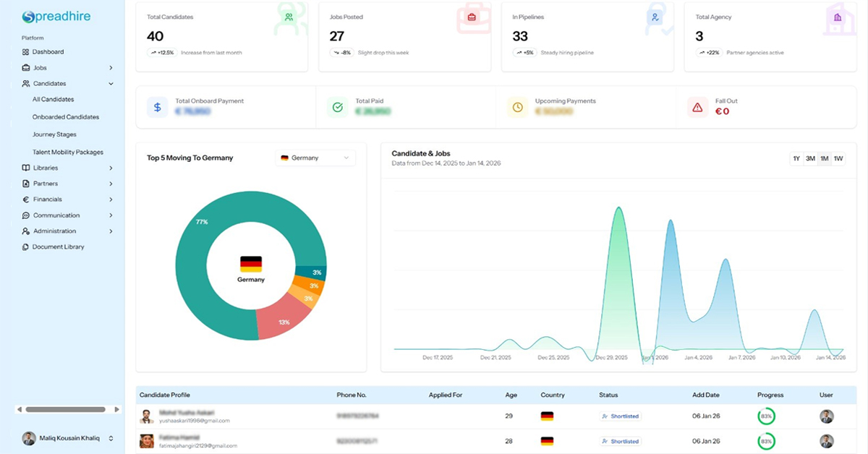Click the Total Agency building icon
The height and width of the screenshot is (454, 868).
pos(838,17)
